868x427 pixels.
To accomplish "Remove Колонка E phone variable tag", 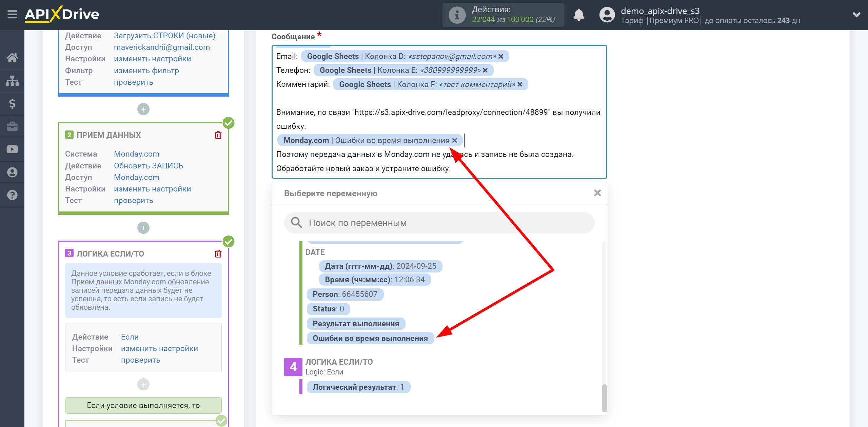I will coord(485,70).
